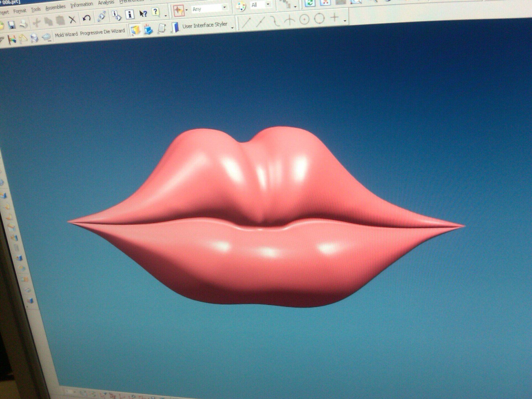Toggle the end point snap line icon
The image size is (532, 399).
246,22
